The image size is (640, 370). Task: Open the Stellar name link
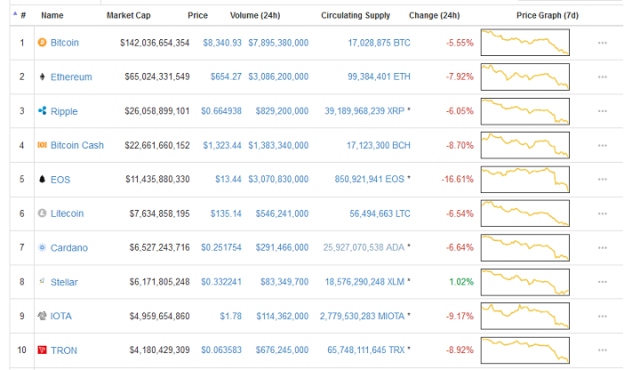(64, 282)
